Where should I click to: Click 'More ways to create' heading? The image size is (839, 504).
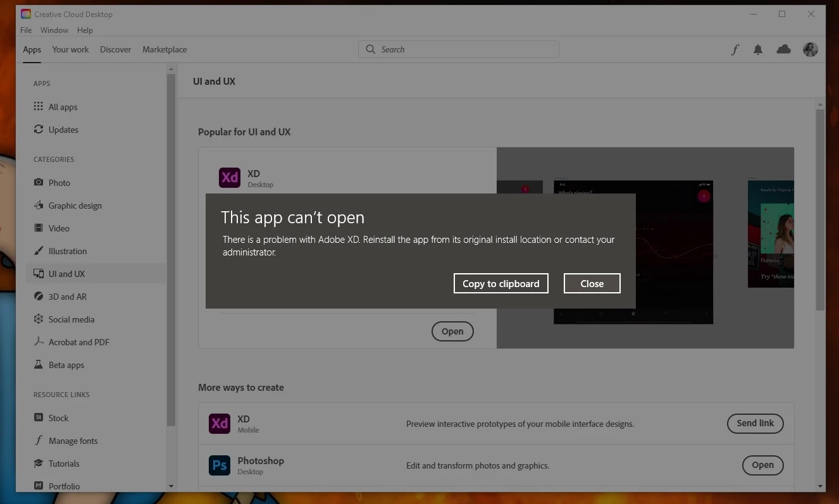[241, 388]
